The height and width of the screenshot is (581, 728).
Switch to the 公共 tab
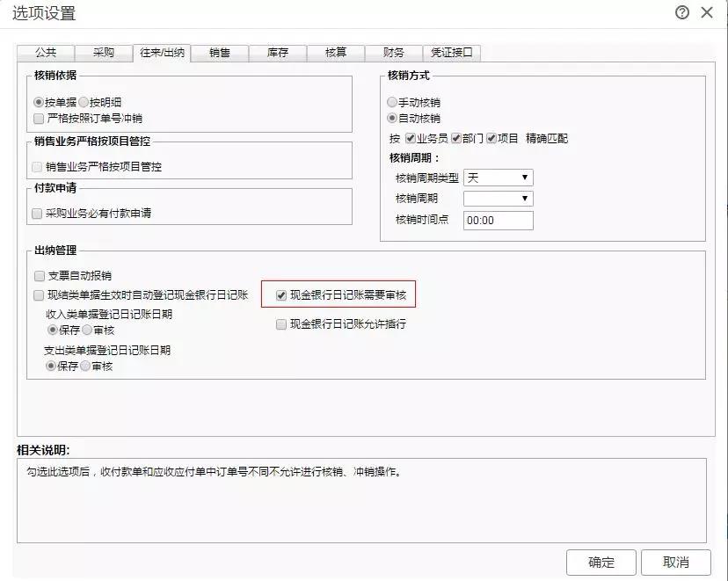(46, 53)
